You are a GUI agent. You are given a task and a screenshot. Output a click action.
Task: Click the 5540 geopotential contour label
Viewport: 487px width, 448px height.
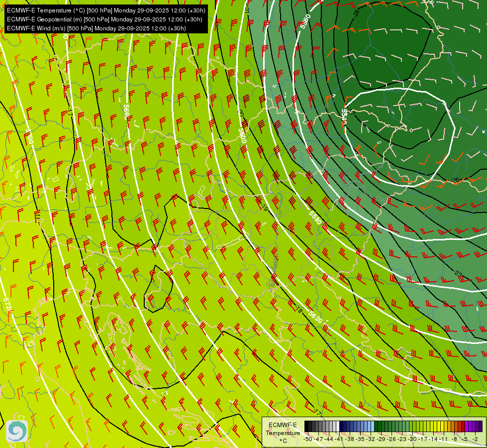(x=344, y=116)
